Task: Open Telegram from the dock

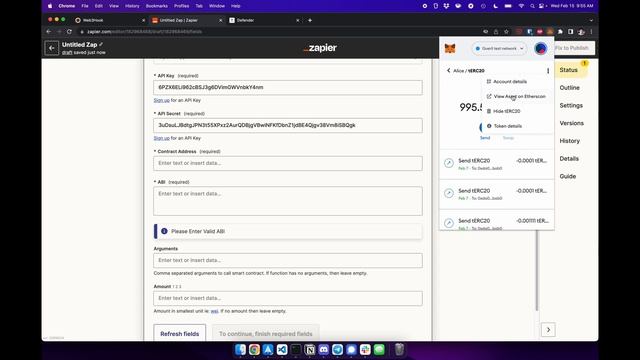Action: pyautogui.click(x=338, y=349)
